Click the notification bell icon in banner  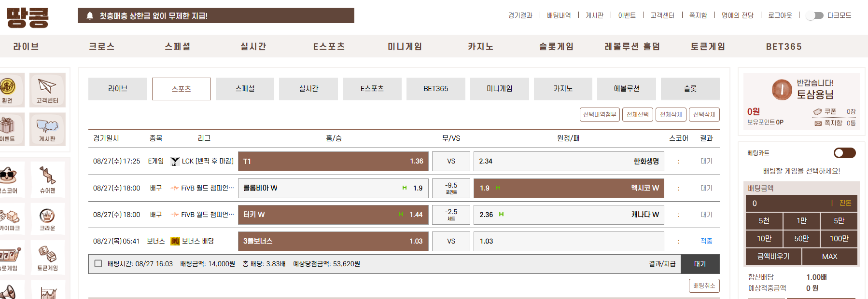click(90, 16)
